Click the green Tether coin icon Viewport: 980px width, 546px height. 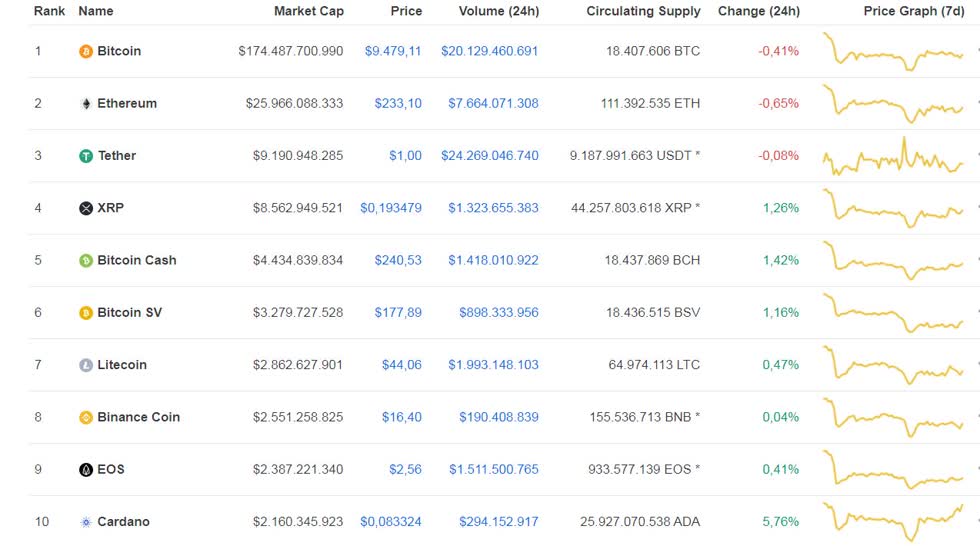[86, 156]
